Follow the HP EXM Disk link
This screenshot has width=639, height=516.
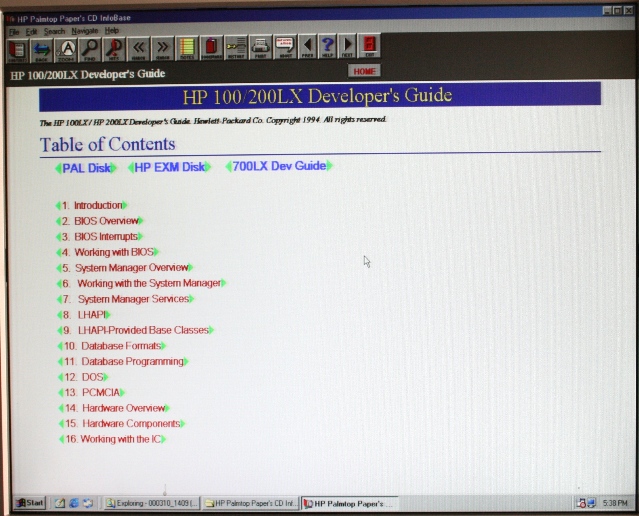(x=169, y=167)
